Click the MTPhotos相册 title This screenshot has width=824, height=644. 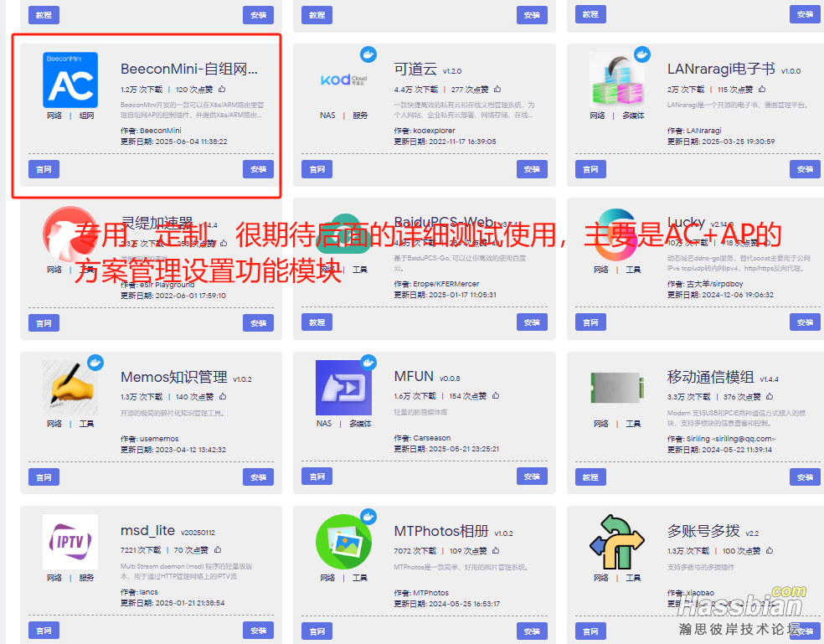tap(441, 531)
